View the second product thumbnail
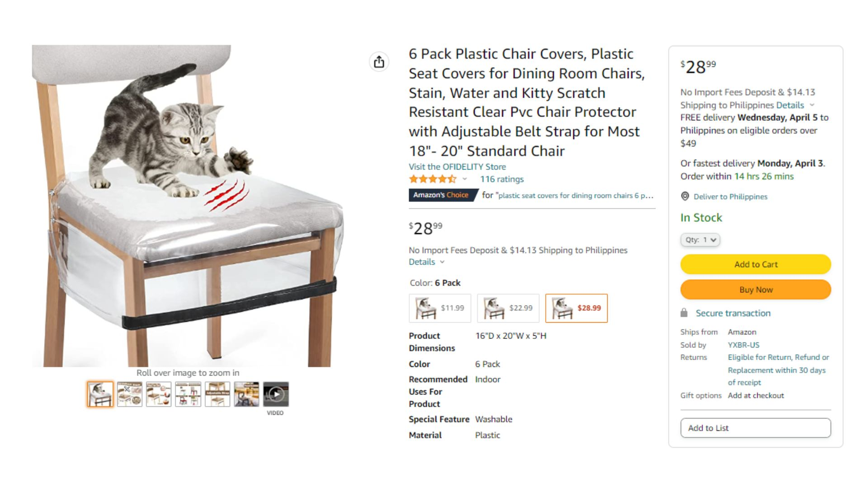The width and height of the screenshot is (868, 488). (x=129, y=394)
